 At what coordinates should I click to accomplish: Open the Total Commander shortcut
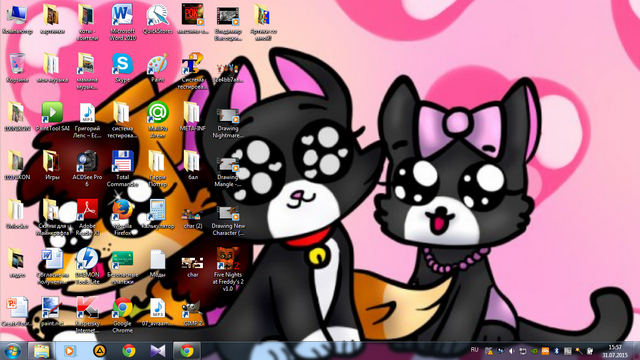[122, 169]
